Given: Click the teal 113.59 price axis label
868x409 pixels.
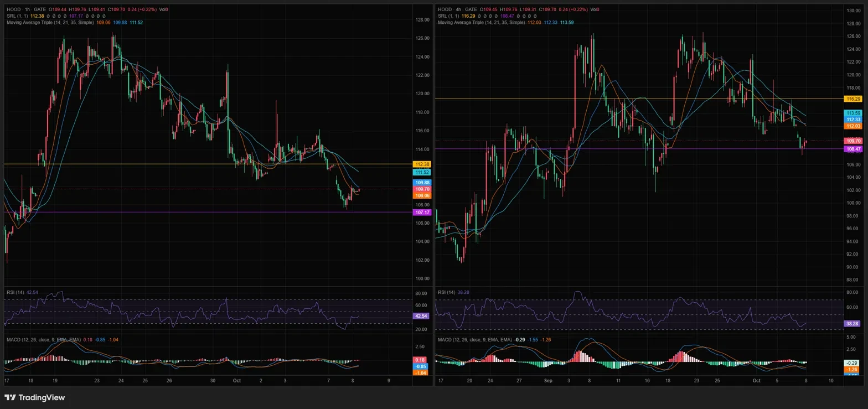Looking at the screenshot, I should tap(853, 112).
